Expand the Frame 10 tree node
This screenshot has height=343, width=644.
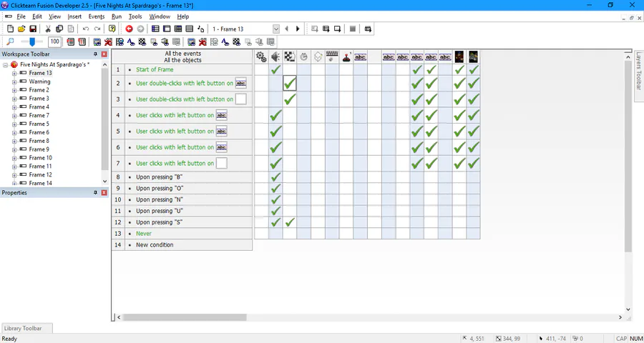14,158
